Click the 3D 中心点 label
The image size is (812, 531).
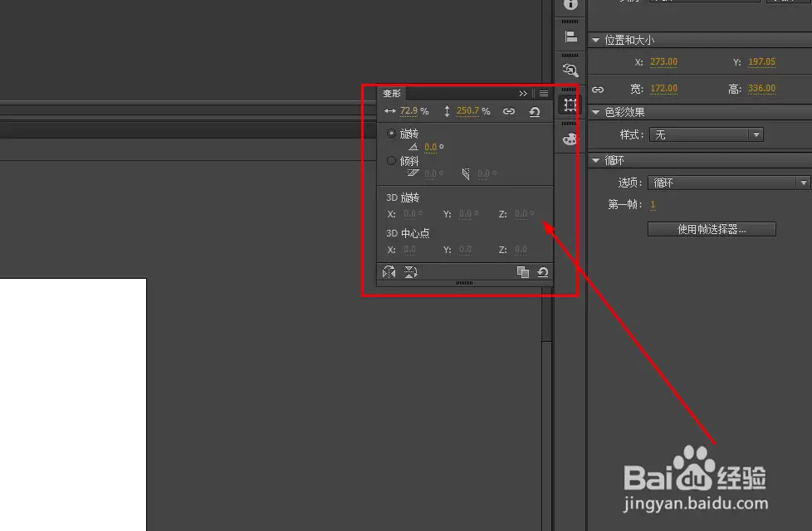pyautogui.click(x=408, y=233)
